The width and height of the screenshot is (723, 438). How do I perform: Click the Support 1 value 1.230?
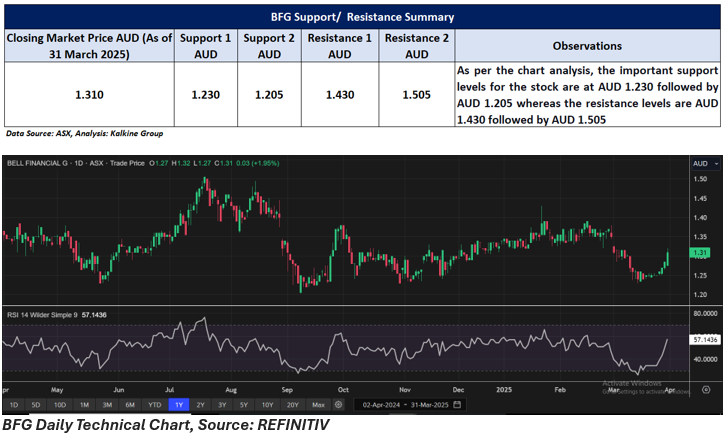click(206, 95)
